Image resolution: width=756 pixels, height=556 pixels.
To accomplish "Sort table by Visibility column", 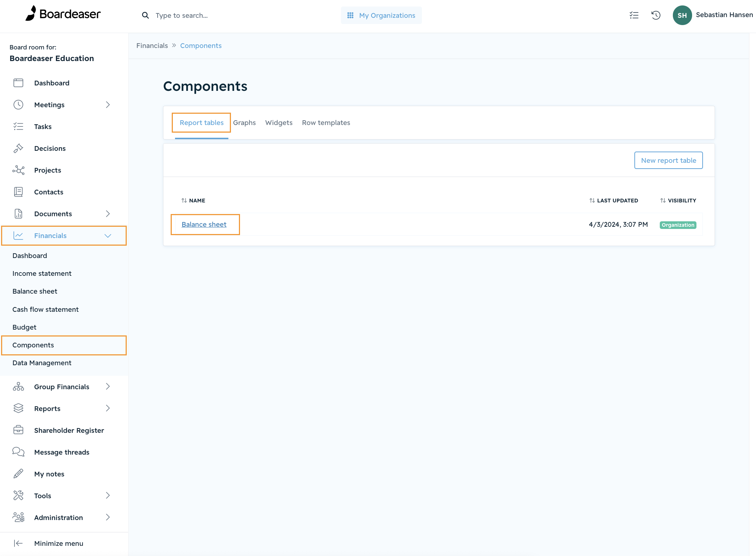I will pos(678,201).
